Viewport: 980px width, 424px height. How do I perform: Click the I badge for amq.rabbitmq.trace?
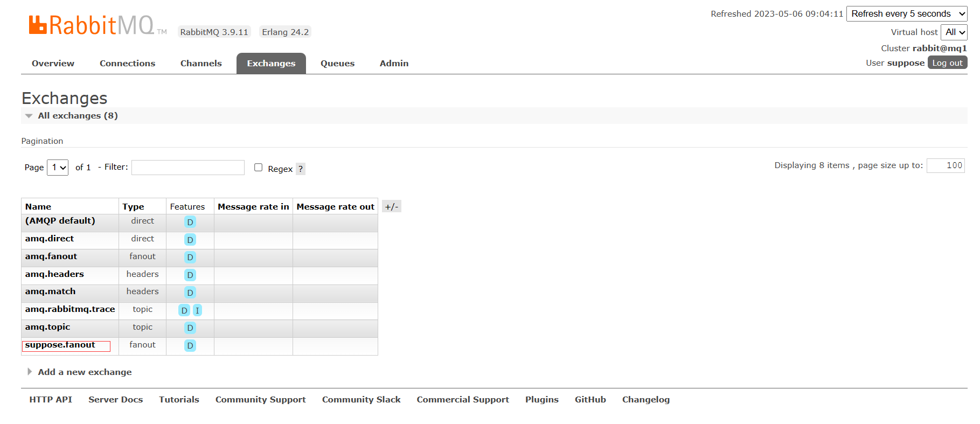pos(197,310)
